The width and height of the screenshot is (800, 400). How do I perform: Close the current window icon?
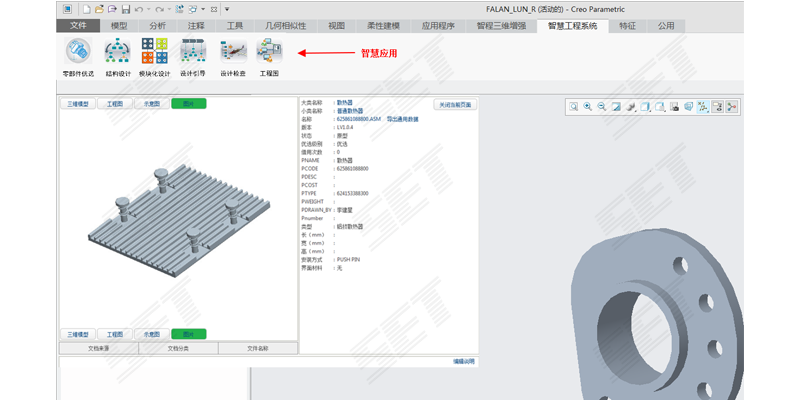pos(214,9)
